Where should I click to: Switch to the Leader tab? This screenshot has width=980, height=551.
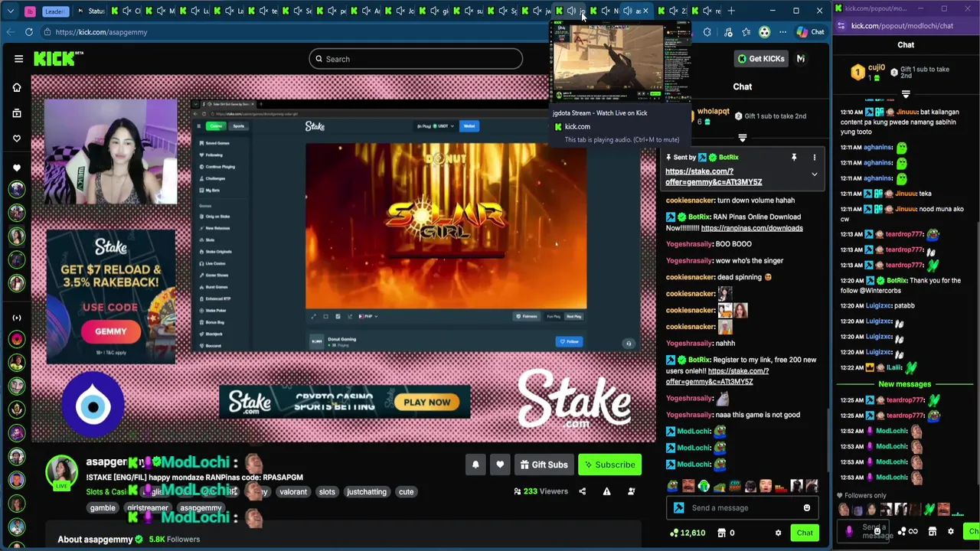(x=55, y=11)
